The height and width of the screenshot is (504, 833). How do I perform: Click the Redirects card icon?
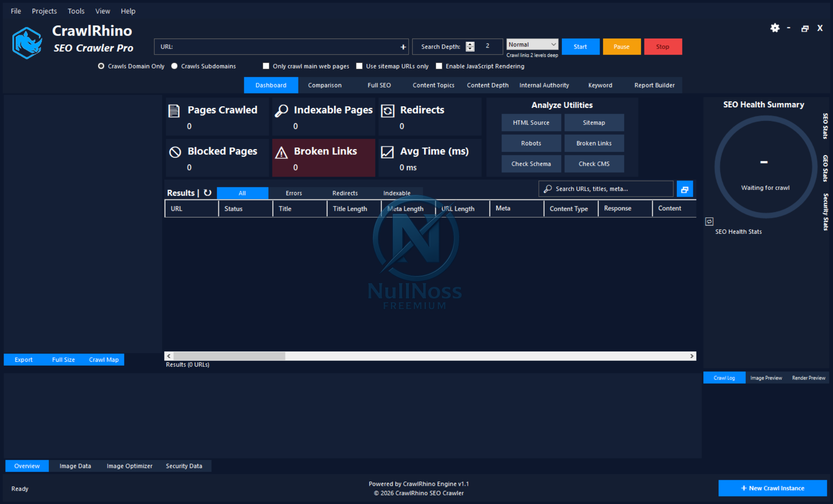pos(387,111)
